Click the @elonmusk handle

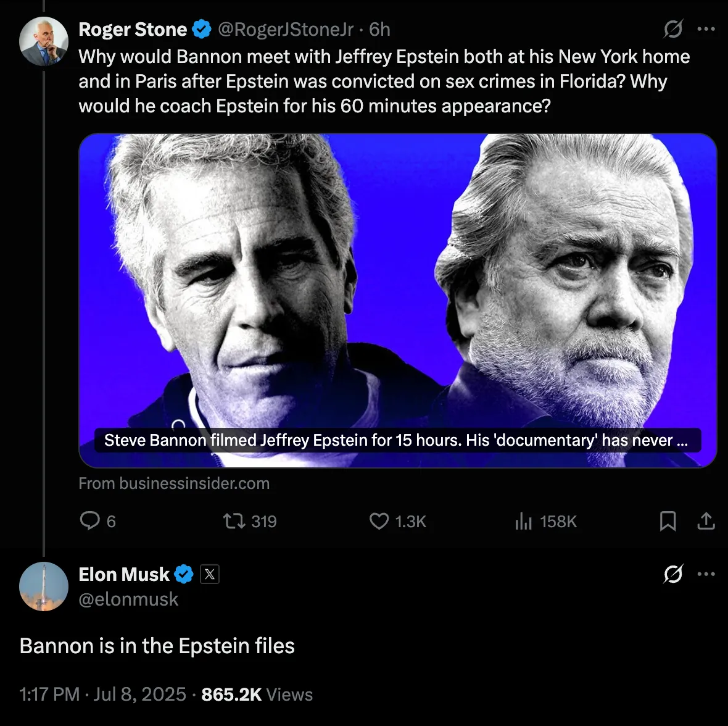(129, 599)
